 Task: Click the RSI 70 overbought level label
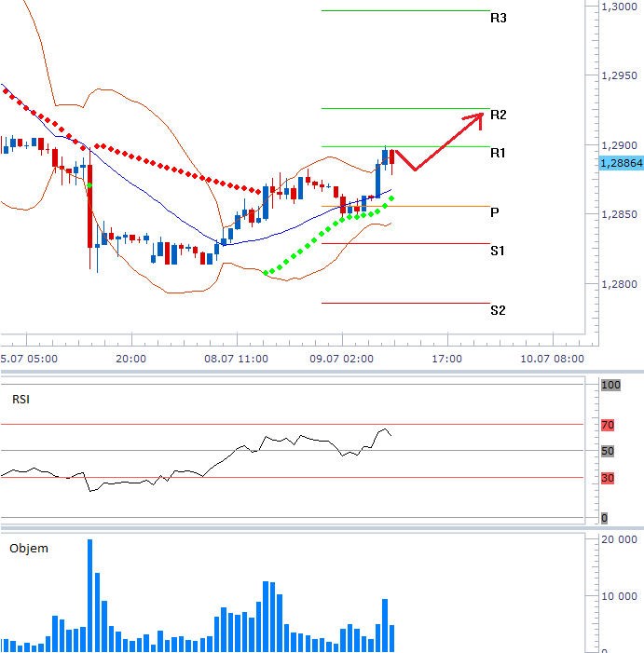[608, 425]
